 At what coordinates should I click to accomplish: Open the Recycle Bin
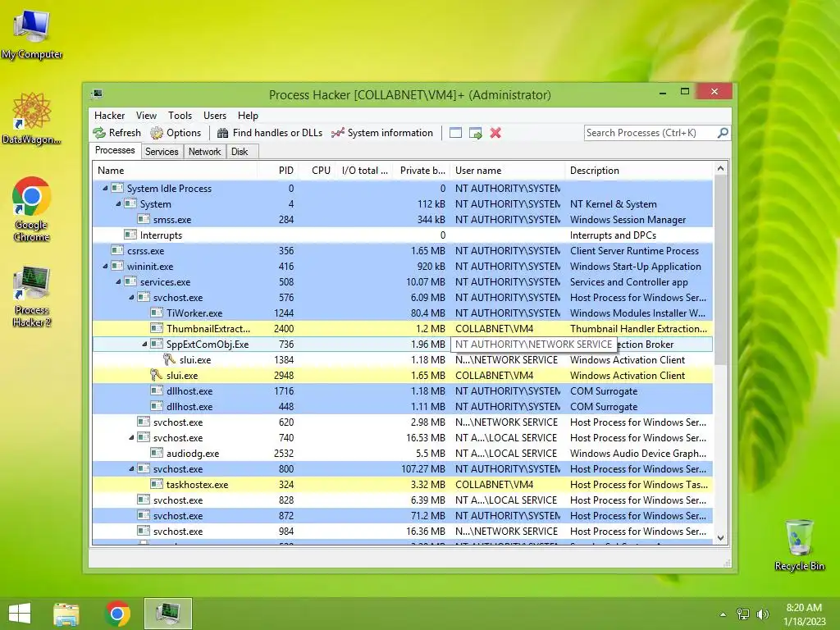(799, 545)
